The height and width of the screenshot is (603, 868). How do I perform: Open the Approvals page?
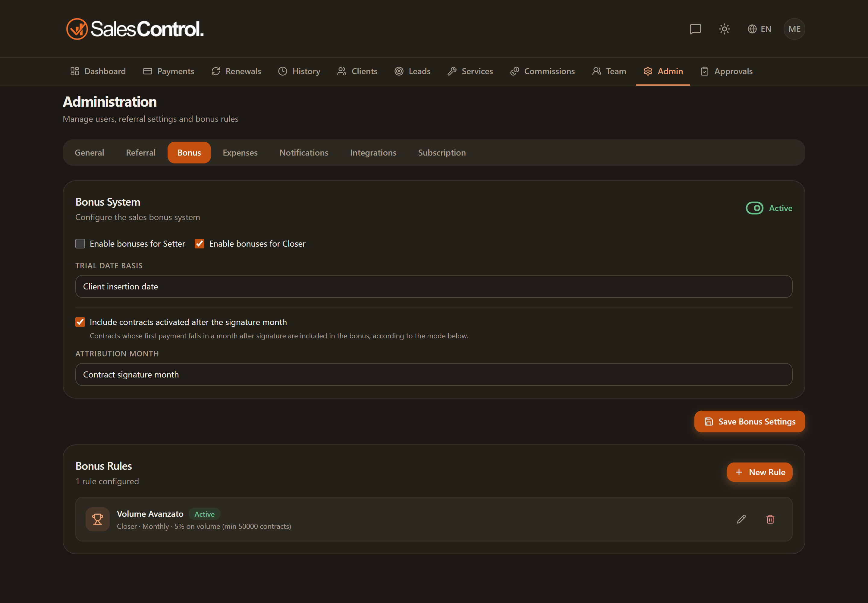[726, 71]
